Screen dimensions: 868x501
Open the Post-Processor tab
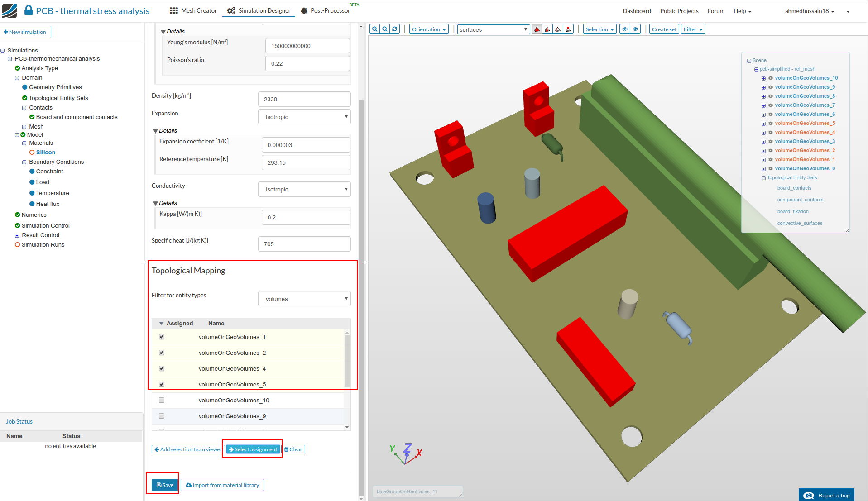(x=326, y=11)
